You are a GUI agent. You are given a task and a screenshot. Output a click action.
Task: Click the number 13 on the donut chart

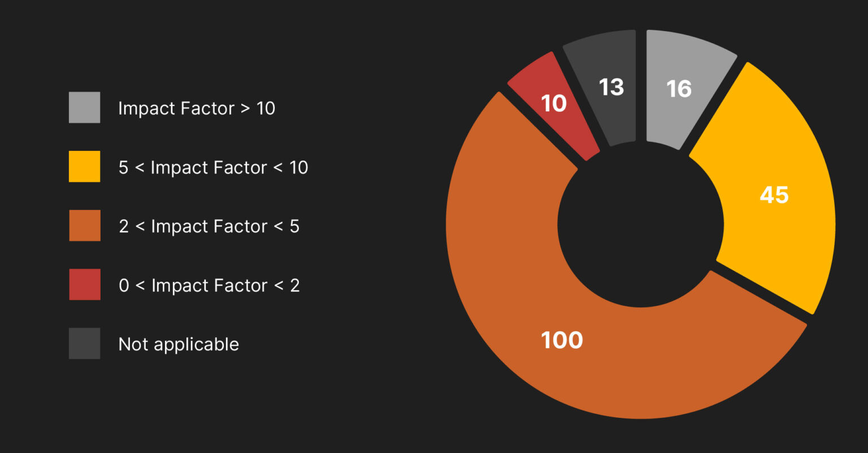(611, 87)
